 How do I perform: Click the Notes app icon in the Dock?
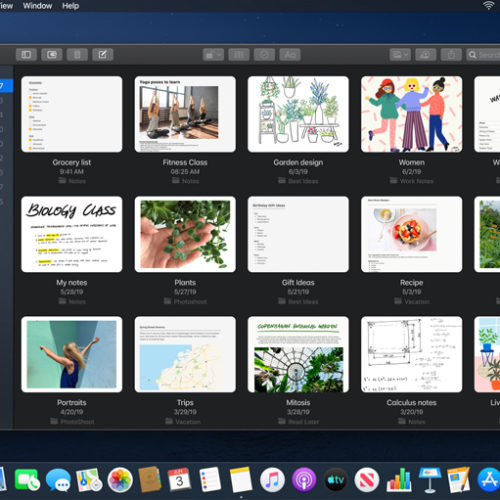point(241,480)
